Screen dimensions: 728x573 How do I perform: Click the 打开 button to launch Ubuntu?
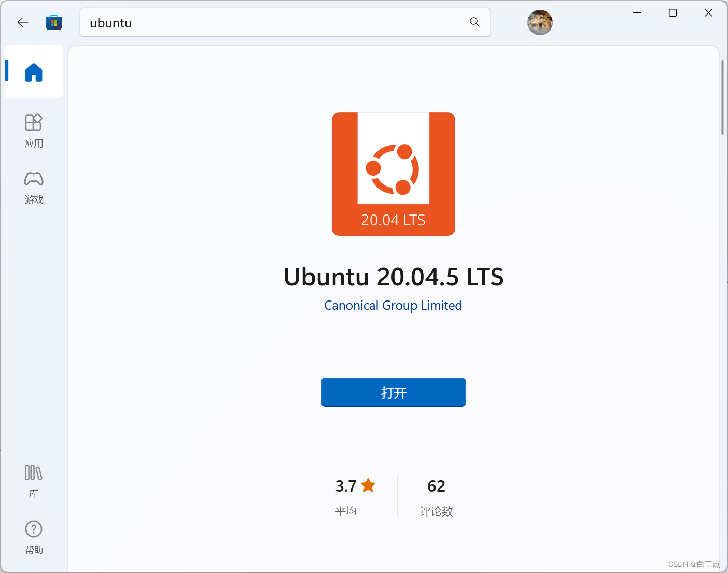[393, 392]
